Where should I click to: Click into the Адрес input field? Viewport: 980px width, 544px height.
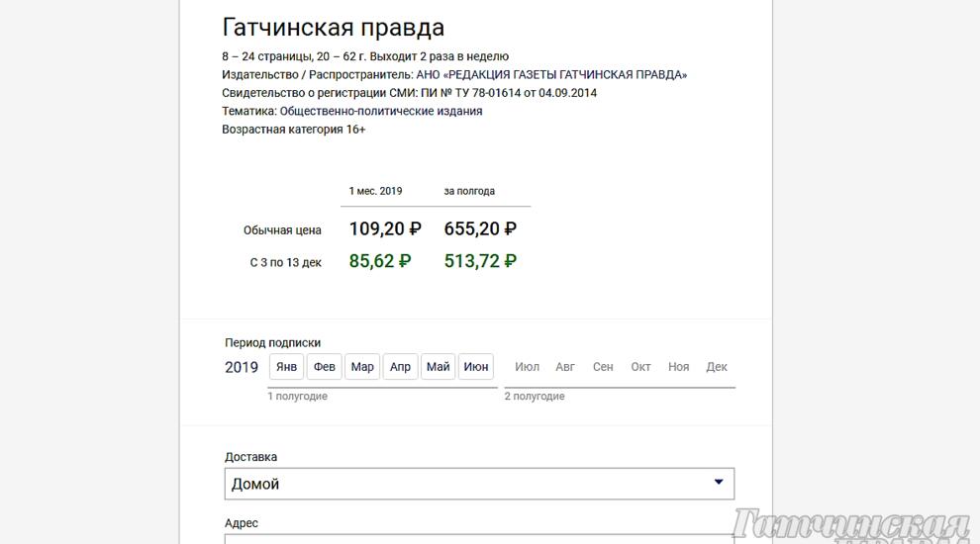click(x=479, y=539)
